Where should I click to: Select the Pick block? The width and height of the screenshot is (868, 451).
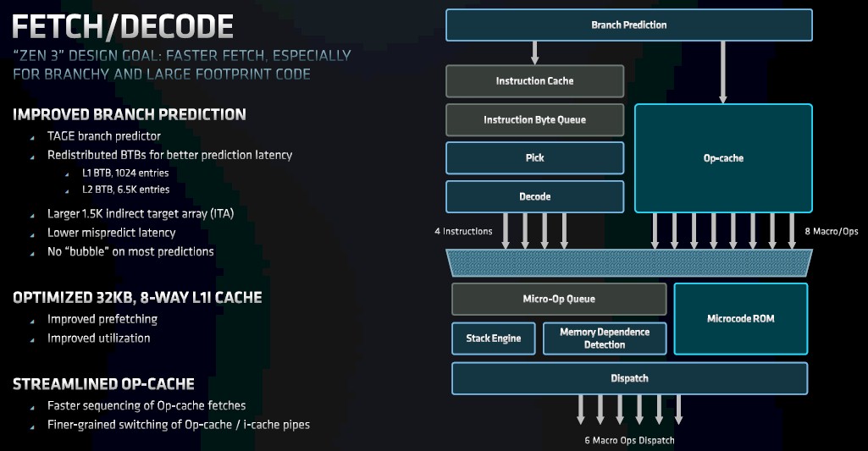click(534, 157)
